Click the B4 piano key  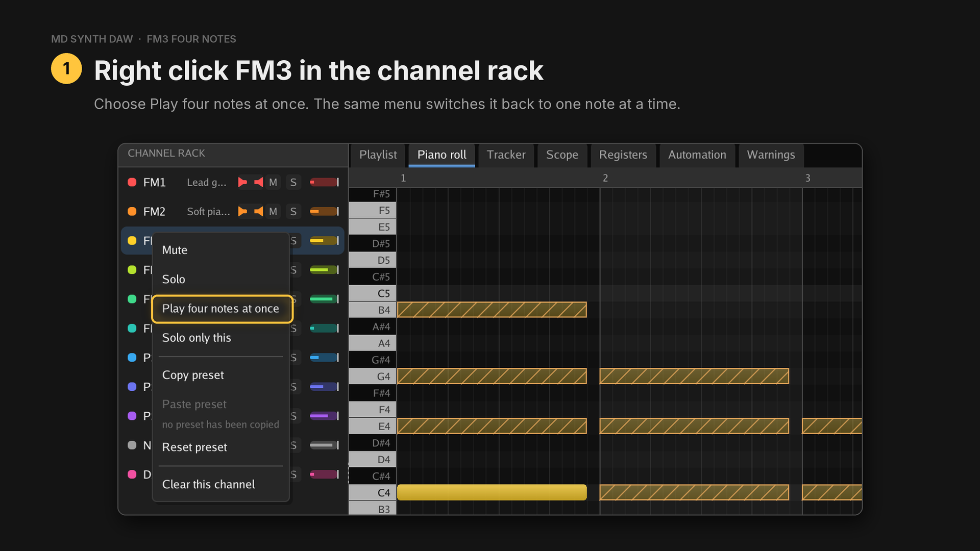(373, 310)
